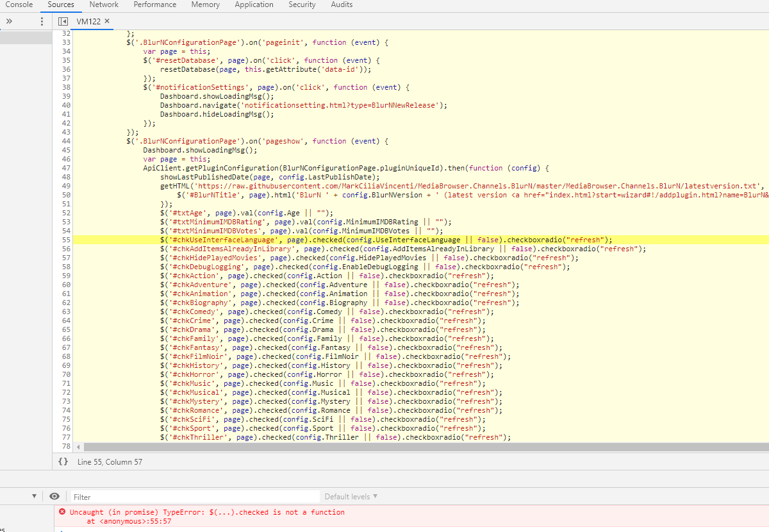Open the Memory panel

coord(205,4)
